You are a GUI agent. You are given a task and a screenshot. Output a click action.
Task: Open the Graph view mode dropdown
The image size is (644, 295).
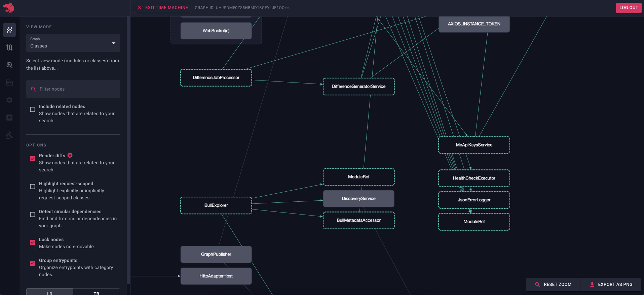pyautogui.click(x=73, y=43)
